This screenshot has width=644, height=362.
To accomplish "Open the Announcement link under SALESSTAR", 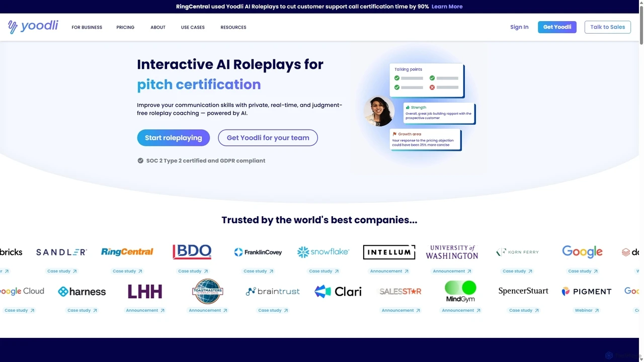I will [x=400, y=310].
